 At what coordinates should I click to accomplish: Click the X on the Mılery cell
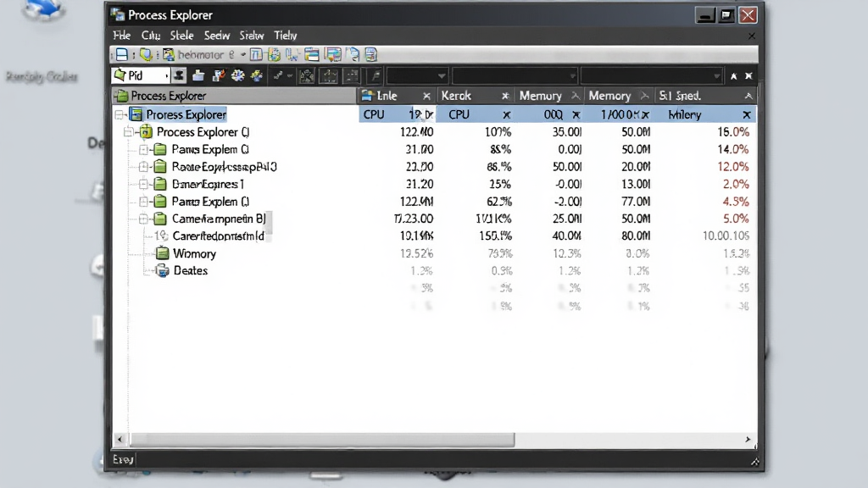click(746, 114)
